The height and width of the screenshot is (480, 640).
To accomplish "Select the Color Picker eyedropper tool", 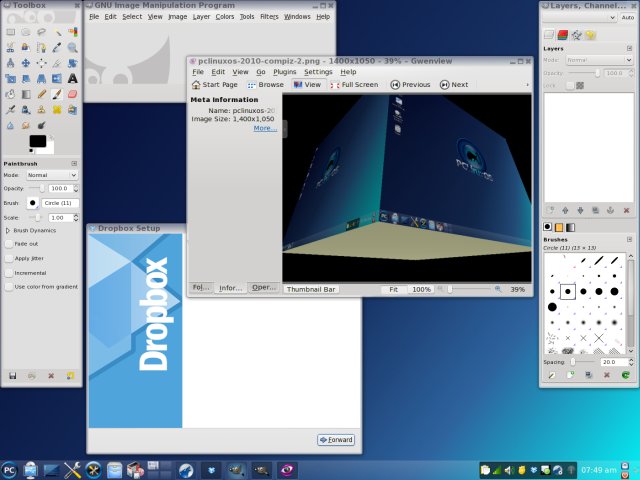I will coord(57,47).
